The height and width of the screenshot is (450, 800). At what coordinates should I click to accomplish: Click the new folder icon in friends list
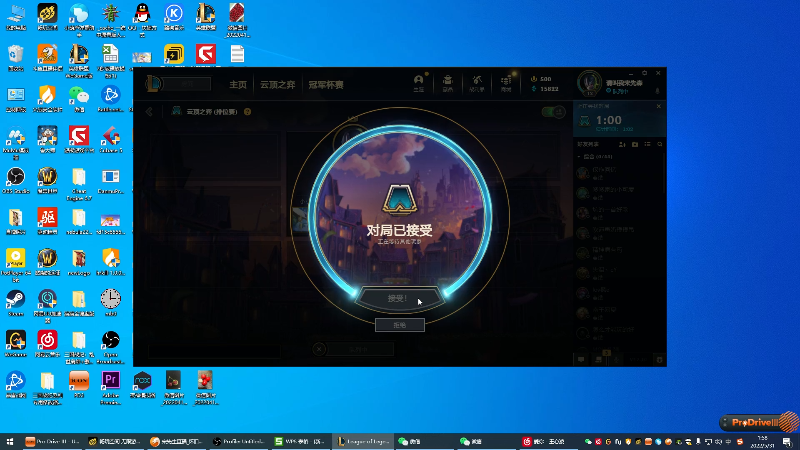point(635,144)
